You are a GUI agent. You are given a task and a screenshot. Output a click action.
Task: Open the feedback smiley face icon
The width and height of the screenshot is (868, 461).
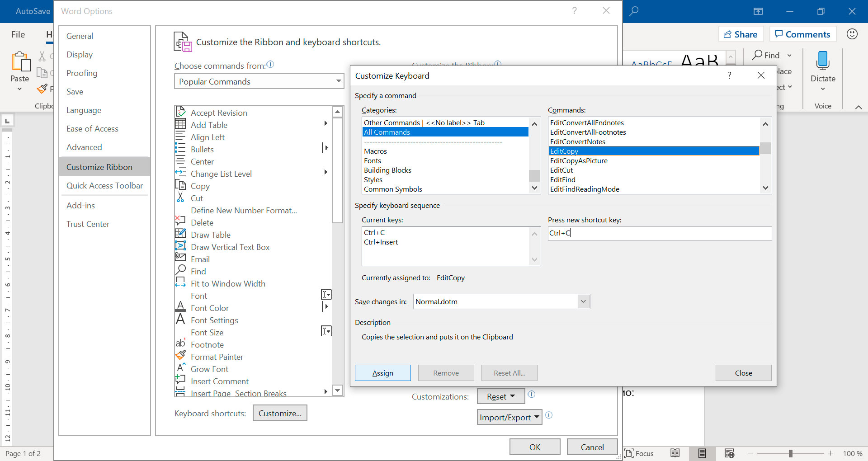[x=852, y=34]
